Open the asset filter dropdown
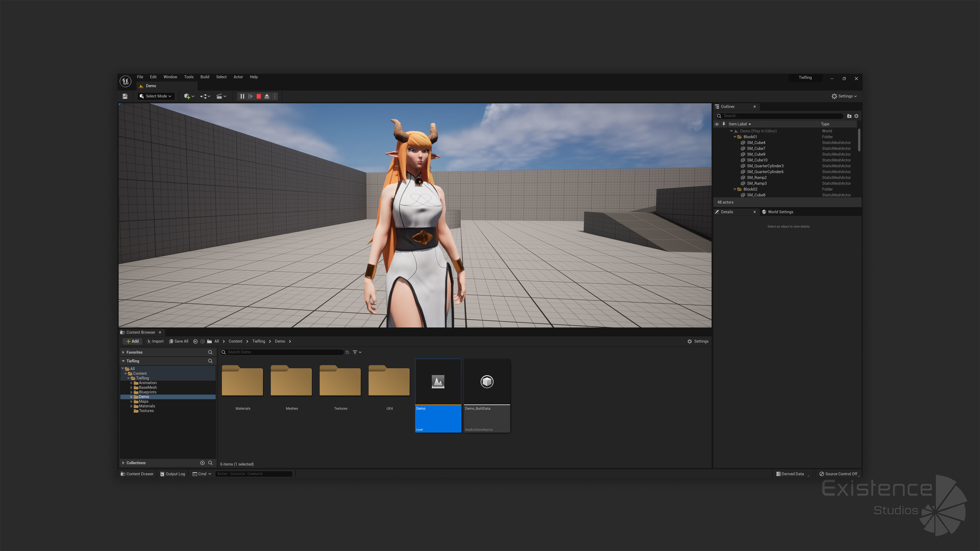980x551 pixels. tap(357, 353)
